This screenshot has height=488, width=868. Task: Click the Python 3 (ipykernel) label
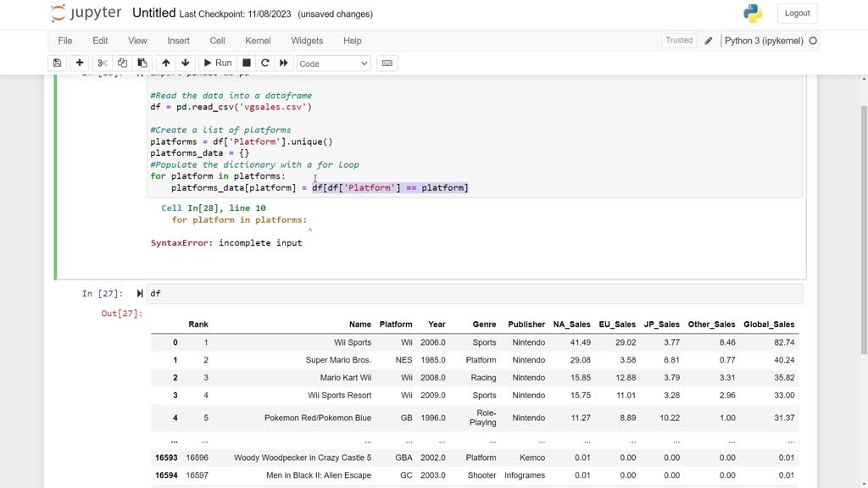[764, 41]
